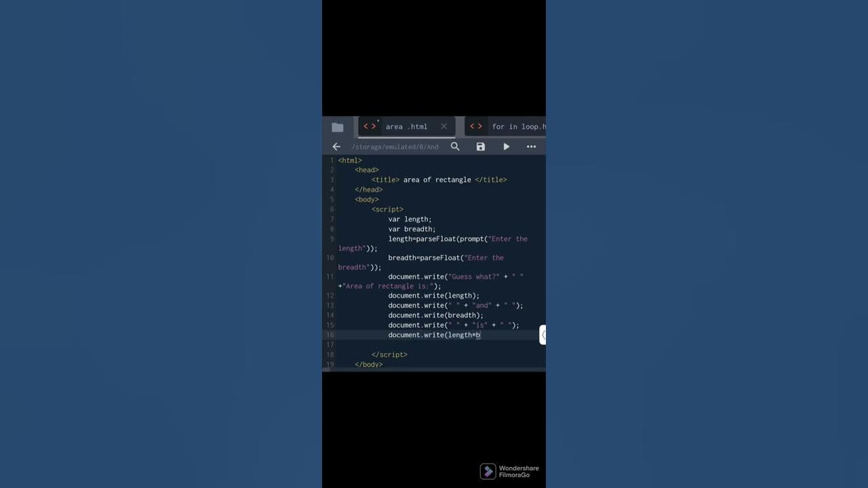Image resolution: width=868 pixels, height=488 pixels.
Task: Save the file with the floppy disk icon
Action: [481, 146]
